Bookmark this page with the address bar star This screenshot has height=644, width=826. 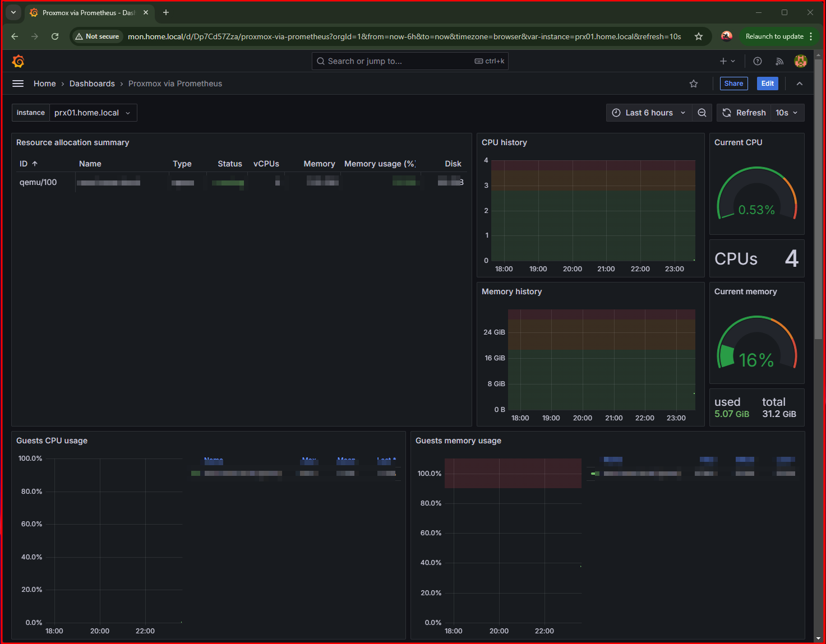[699, 36]
